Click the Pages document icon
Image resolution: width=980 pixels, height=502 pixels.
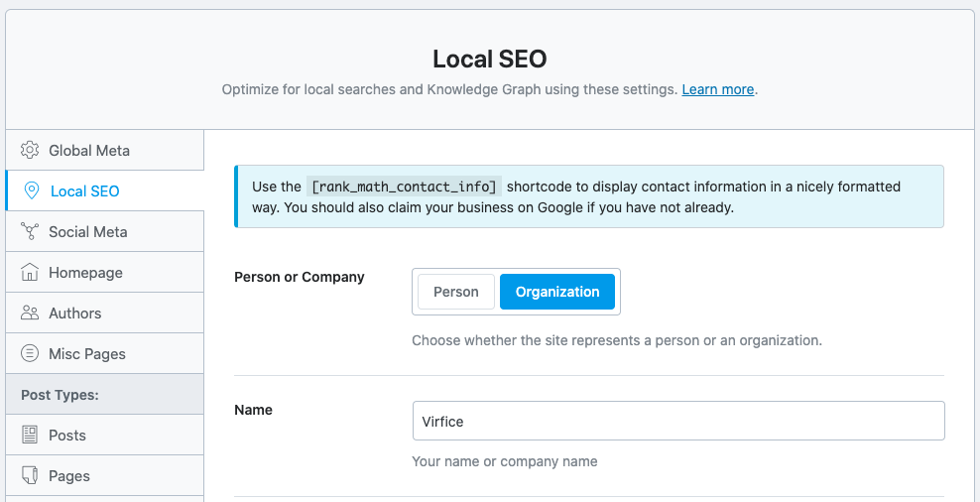(30, 476)
